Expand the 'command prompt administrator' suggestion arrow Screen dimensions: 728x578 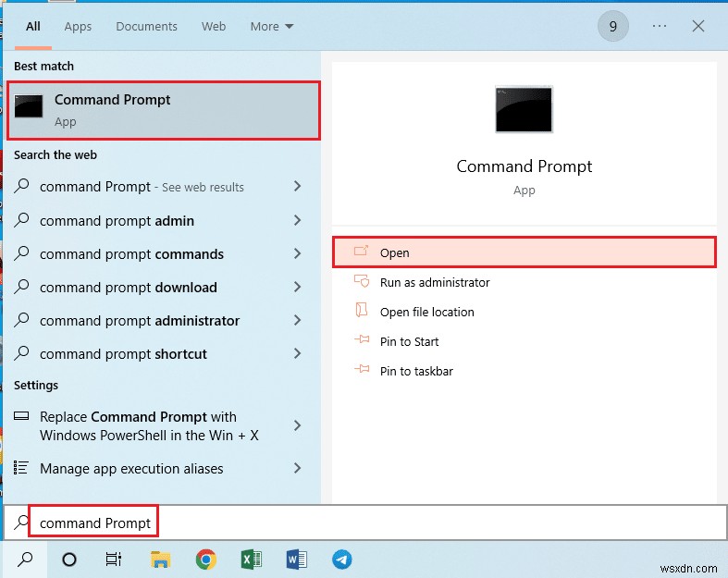tap(298, 320)
